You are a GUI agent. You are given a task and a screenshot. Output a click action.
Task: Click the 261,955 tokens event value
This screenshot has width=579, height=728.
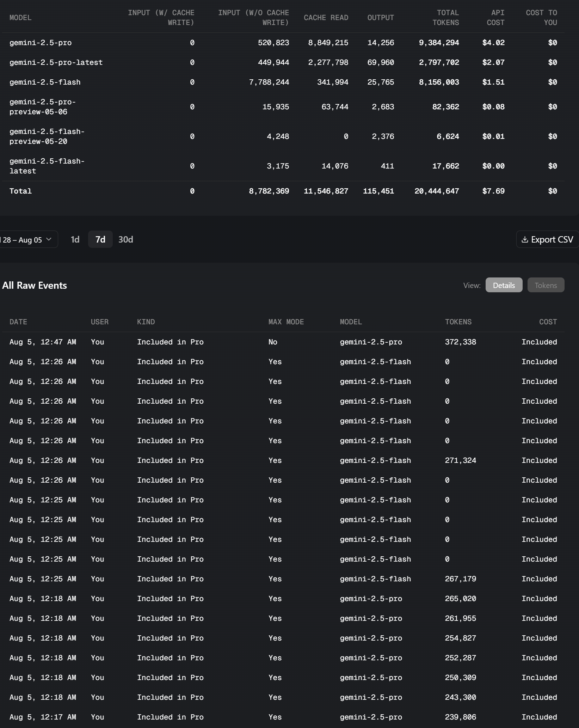tap(461, 618)
